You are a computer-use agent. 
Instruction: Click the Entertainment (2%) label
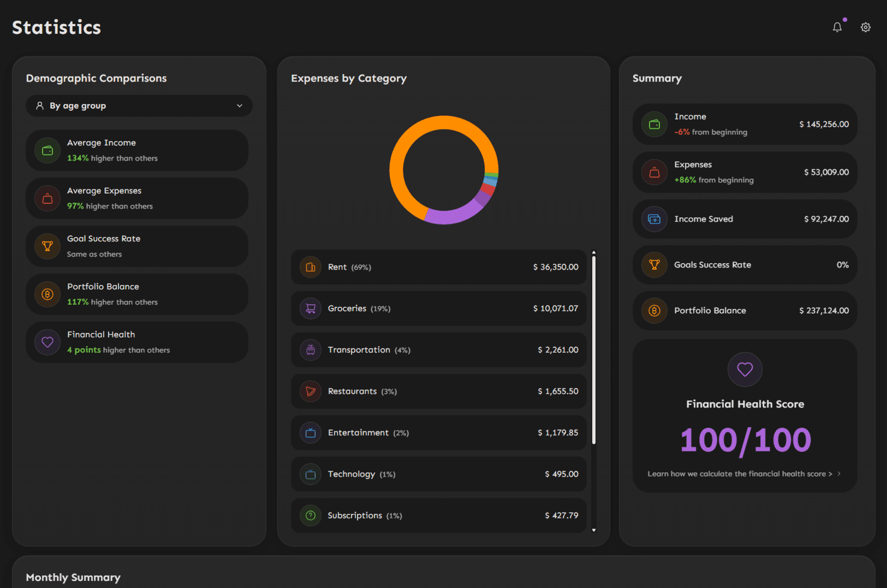pos(368,433)
